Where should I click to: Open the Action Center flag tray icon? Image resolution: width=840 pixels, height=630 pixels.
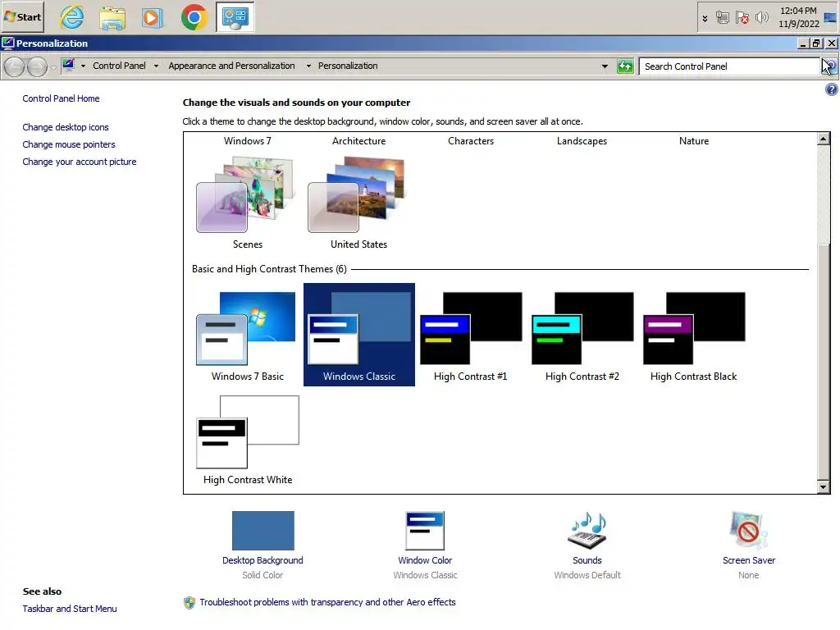click(x=742, y=18)
